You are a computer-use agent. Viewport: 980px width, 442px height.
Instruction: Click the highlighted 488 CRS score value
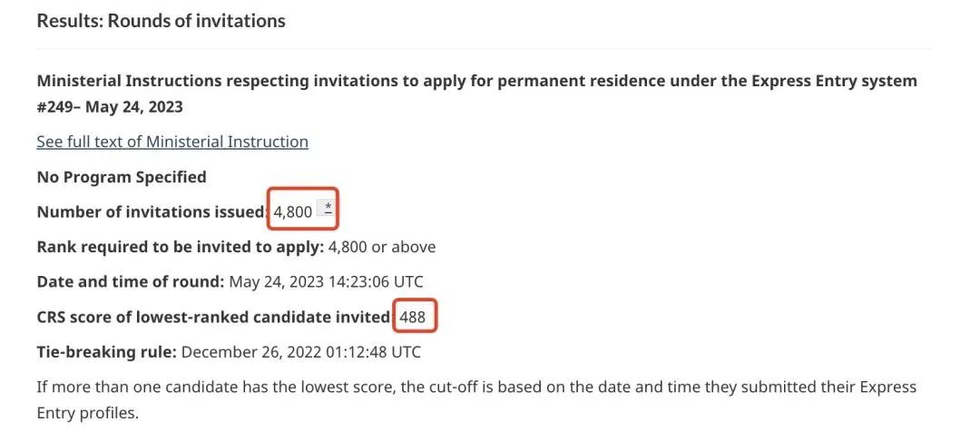pyautogui.click(x=413, y=317)
